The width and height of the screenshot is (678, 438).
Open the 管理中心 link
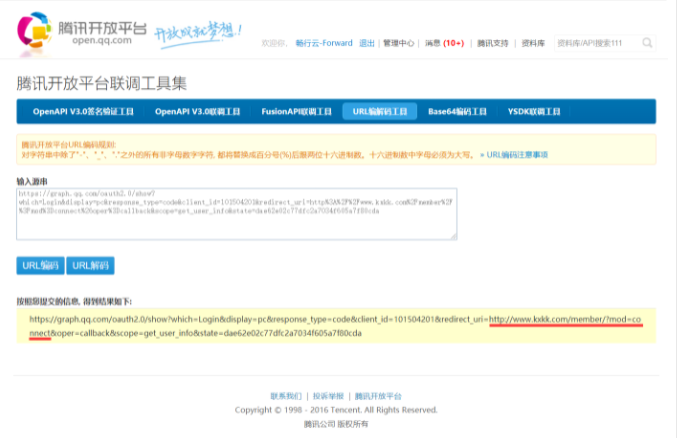pos(398,43)
